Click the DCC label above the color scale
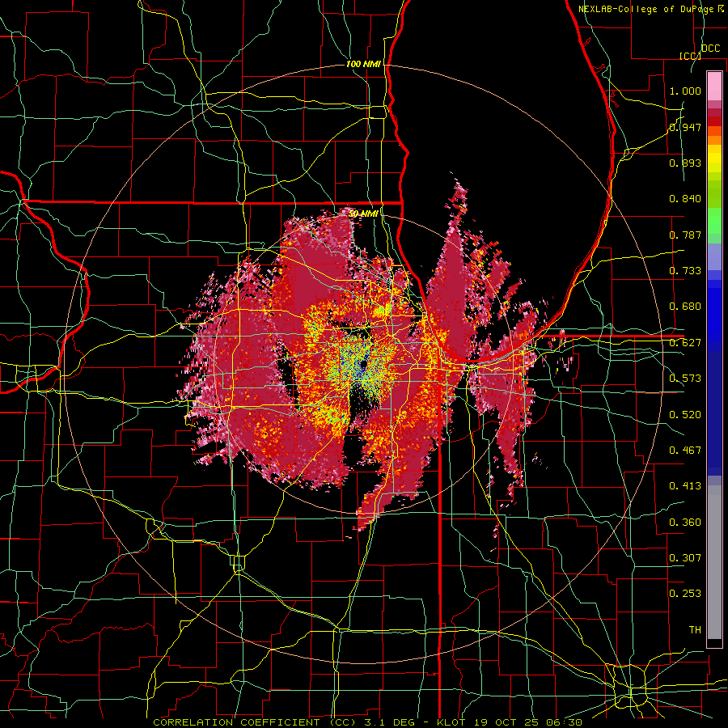This screenshot has width=728, height=728. tap(710, 49)
